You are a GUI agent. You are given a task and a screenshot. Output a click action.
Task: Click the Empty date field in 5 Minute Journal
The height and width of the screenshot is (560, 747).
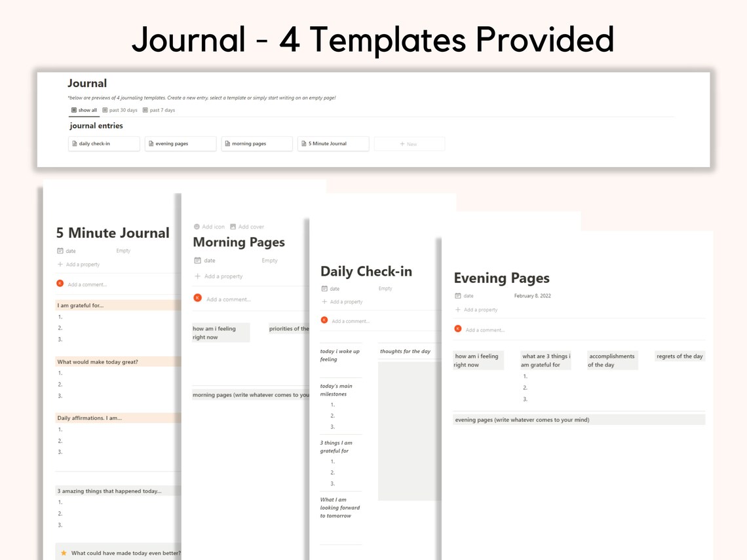123,250
